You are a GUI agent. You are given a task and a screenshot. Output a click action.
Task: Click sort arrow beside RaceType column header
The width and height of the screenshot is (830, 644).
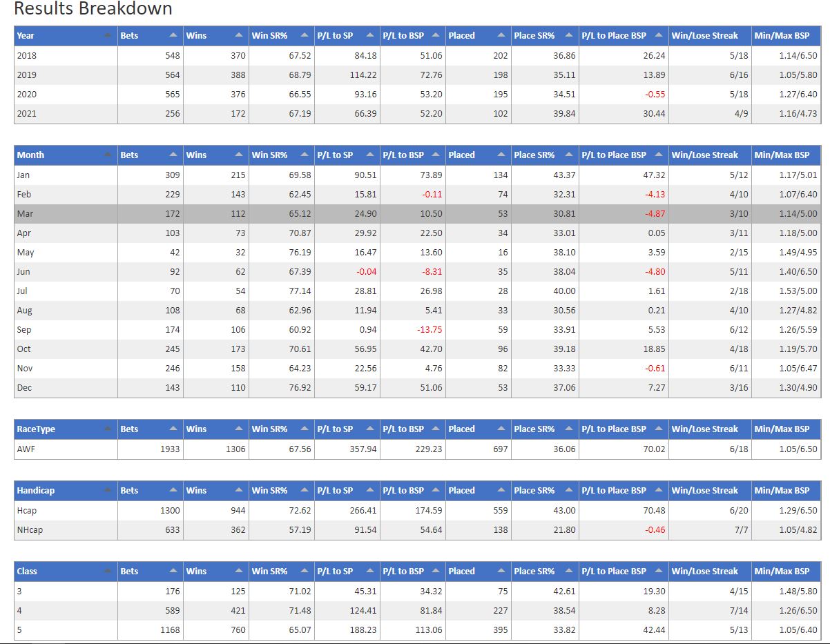coord(107,429)
